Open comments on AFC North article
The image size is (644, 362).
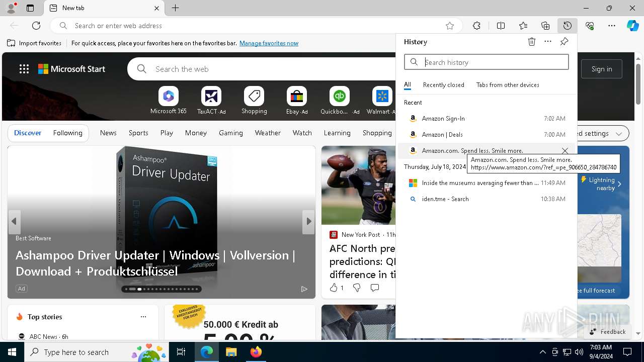click(375, 288)
